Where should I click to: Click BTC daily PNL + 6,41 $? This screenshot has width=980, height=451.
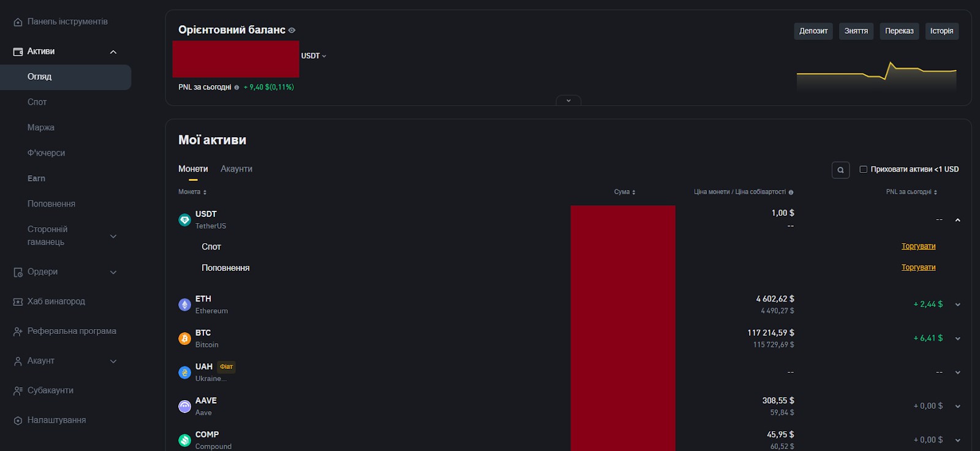pos(928,338)
